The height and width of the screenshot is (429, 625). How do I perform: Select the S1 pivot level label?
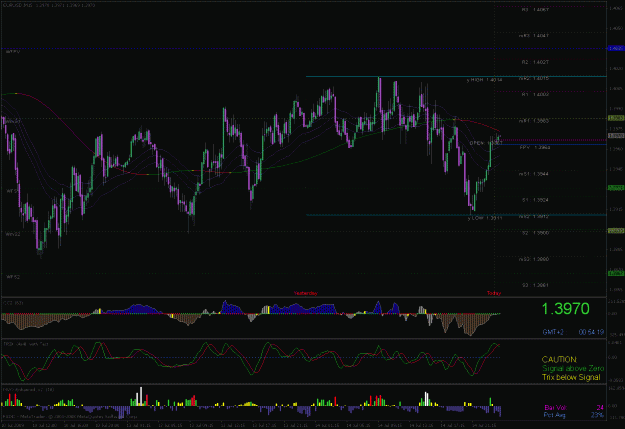[x=535, y=200]
